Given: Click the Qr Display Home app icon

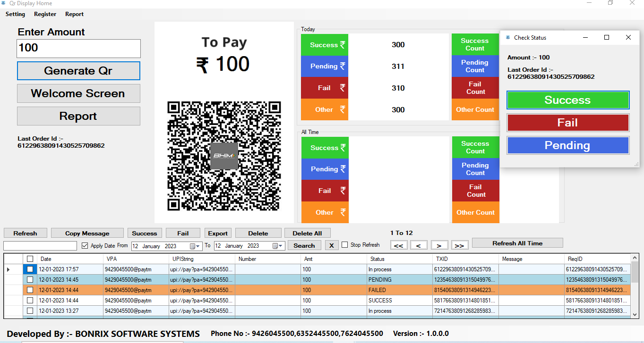Looking at the screenshot, I should click(4, 3).
